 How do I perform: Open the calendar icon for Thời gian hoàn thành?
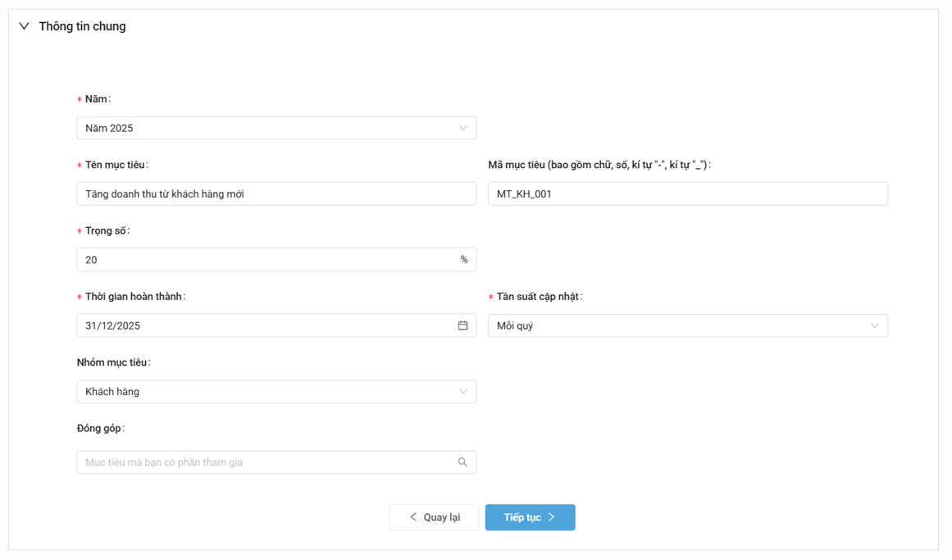[462, 326]
